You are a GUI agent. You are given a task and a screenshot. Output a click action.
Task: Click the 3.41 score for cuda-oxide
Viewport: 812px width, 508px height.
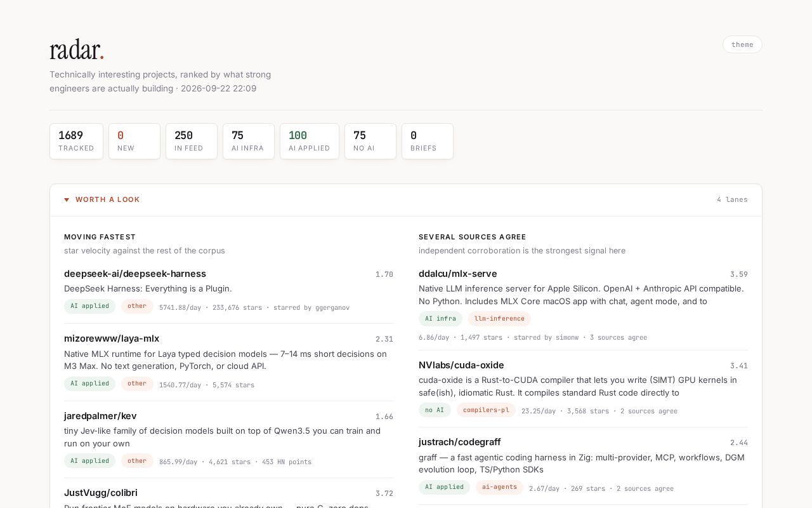coord(739,366)
